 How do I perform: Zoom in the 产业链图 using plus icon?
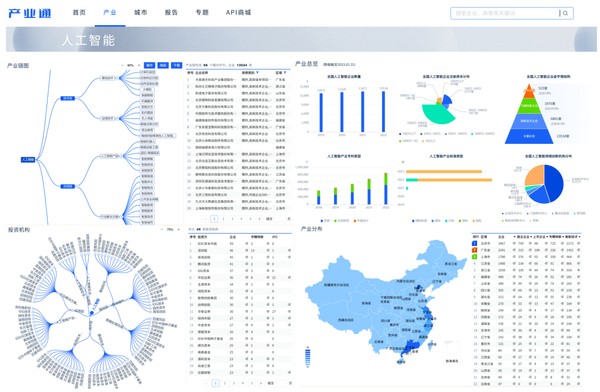pos(139,65)
